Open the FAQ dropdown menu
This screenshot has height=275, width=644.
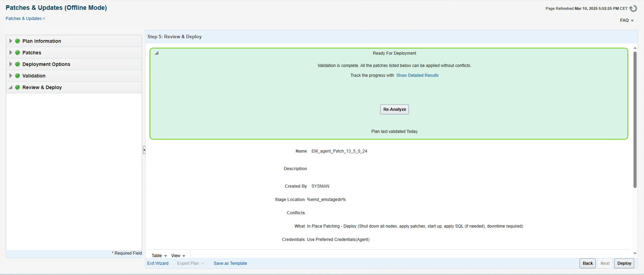coord(627,20)
